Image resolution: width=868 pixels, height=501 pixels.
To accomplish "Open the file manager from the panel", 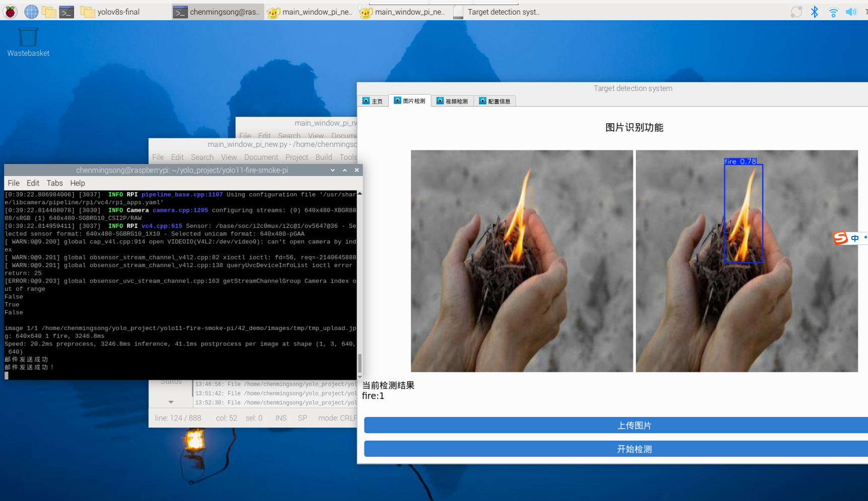I will point(49,12).
